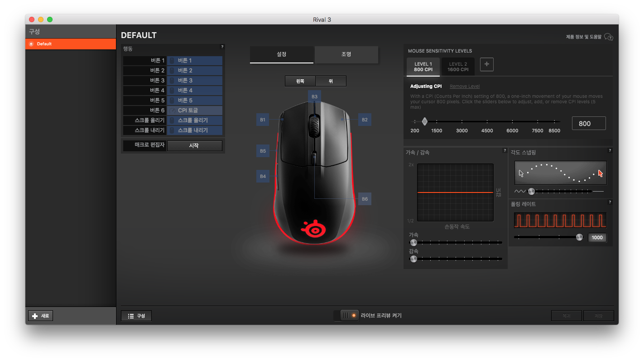This screenshot has width=644, height=361.
Task: Open 버튼 4 action assignment
Action: (x=195, y=90)
